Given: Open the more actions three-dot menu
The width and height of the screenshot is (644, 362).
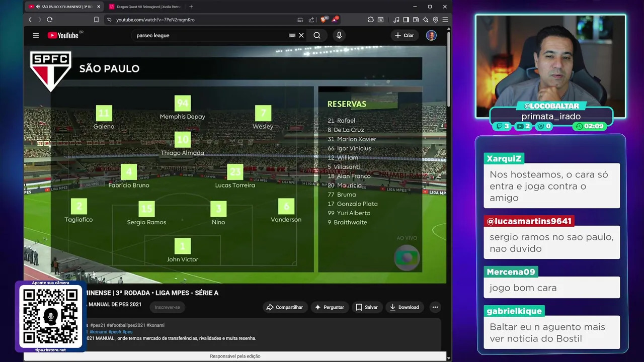Looking at the screenshot, I should 435,307.
